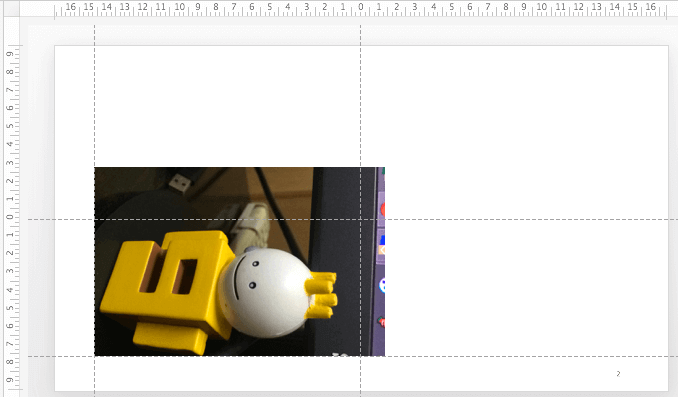678x397 pixels.
Task: Click the slide number placeholder "2"
Action: point(618,374)
